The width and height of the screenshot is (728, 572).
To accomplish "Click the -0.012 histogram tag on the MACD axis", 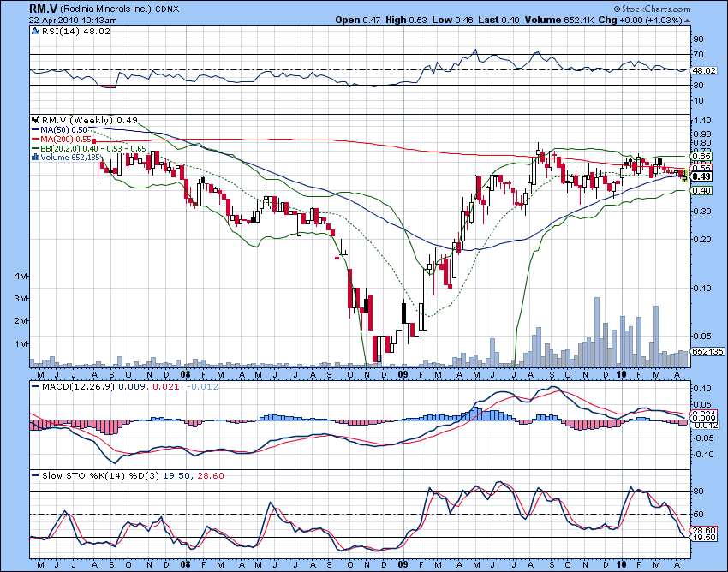I will 705,426.
